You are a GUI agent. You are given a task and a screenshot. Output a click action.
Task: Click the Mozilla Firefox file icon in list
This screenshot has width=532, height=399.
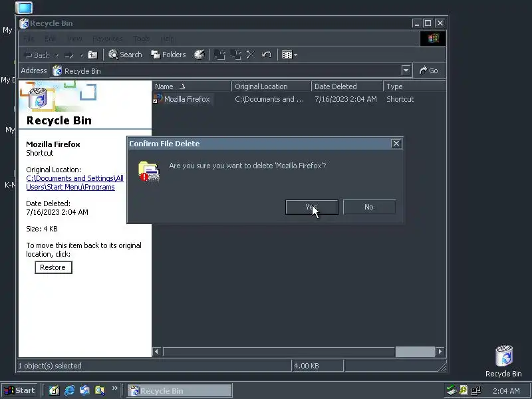click(x=157, y=98)
